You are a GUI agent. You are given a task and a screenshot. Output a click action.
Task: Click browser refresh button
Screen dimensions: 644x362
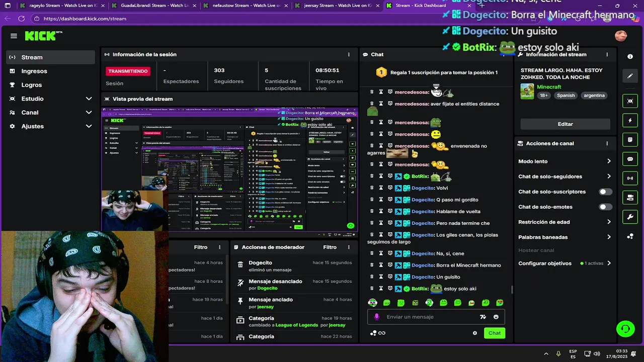point(21,18)
